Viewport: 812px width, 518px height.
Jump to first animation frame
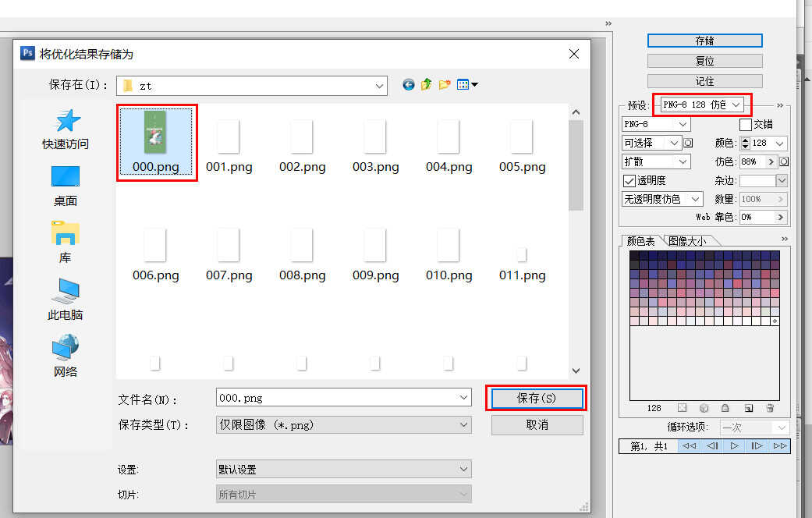pos(689,446)
